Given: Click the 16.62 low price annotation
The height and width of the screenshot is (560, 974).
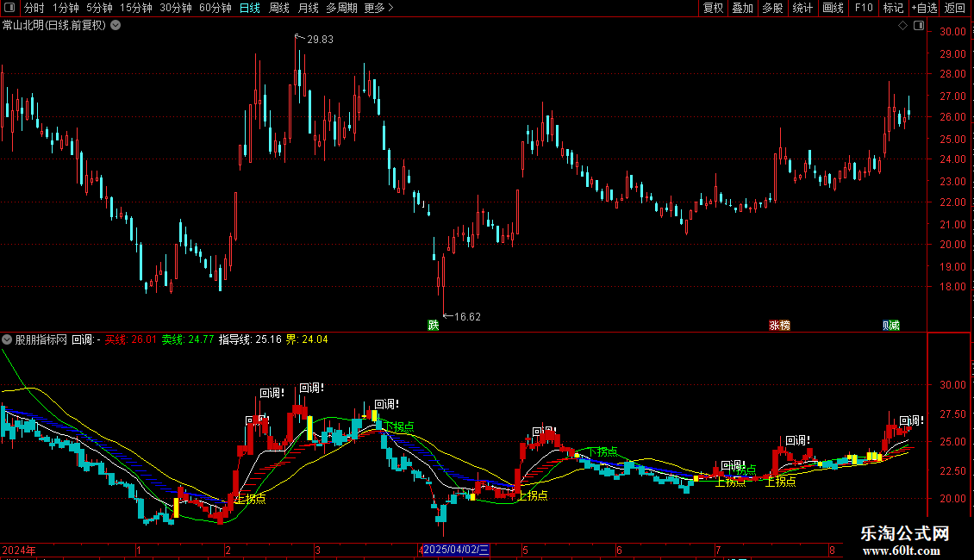Looking at the screenshot, I should click(467, 317).
